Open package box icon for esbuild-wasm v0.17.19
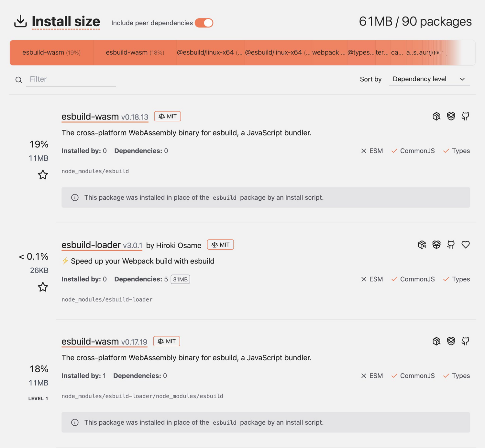 pyautogui.click(x=451, y=341)
